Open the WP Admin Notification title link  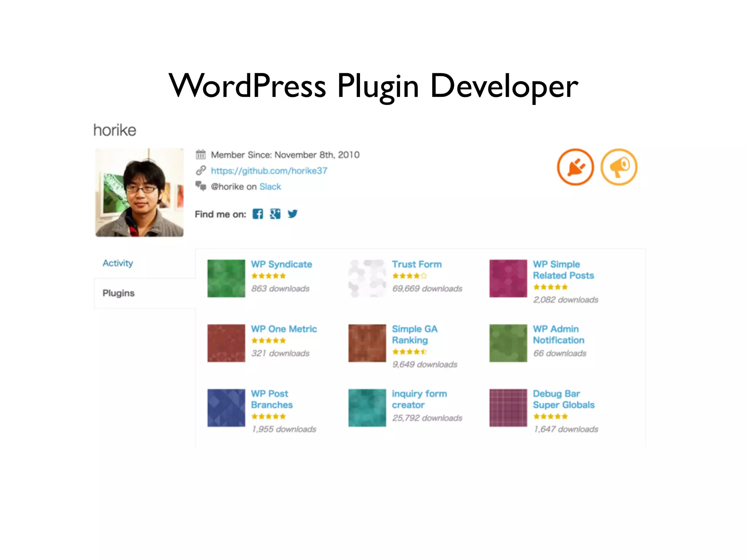point(559,334)
